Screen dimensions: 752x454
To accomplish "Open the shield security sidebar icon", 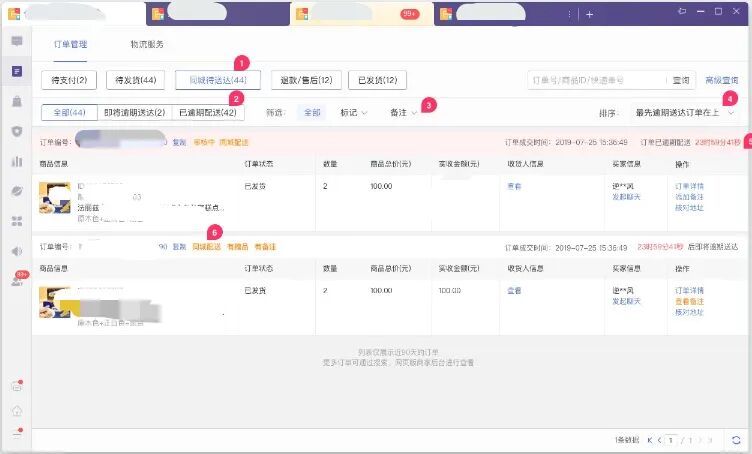I will click(x=17, y=131).
